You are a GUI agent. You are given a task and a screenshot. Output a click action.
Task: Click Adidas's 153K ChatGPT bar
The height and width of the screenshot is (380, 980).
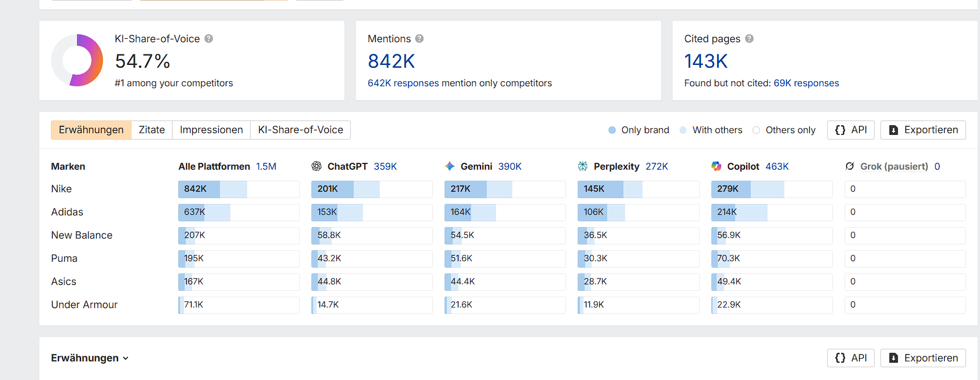[x=372, y=213]
